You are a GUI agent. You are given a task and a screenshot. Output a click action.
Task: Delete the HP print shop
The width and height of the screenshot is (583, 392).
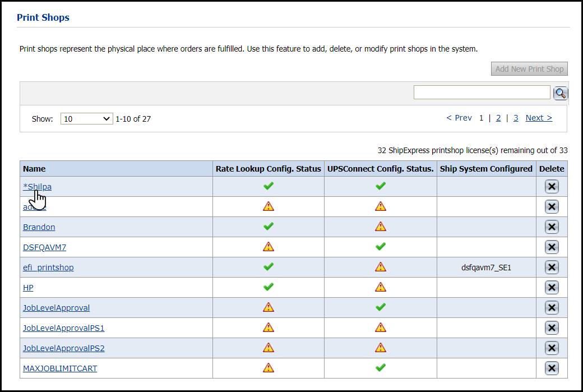tap(552, 288)
